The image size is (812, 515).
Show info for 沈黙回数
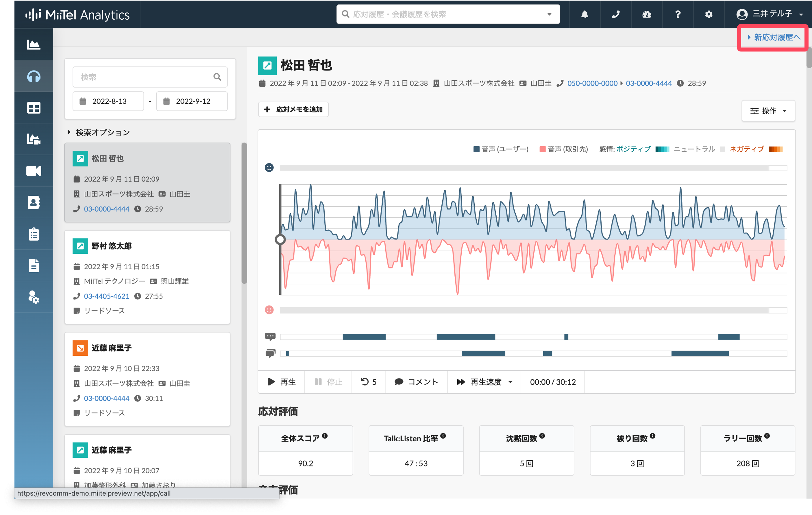coord(542,436)
